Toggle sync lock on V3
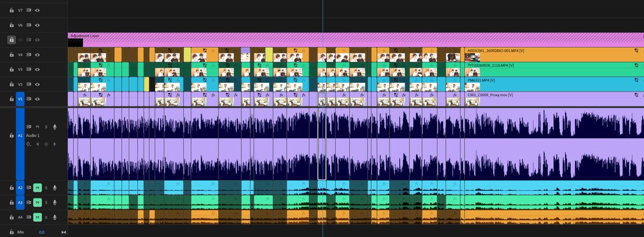 (x=29, y=69)
